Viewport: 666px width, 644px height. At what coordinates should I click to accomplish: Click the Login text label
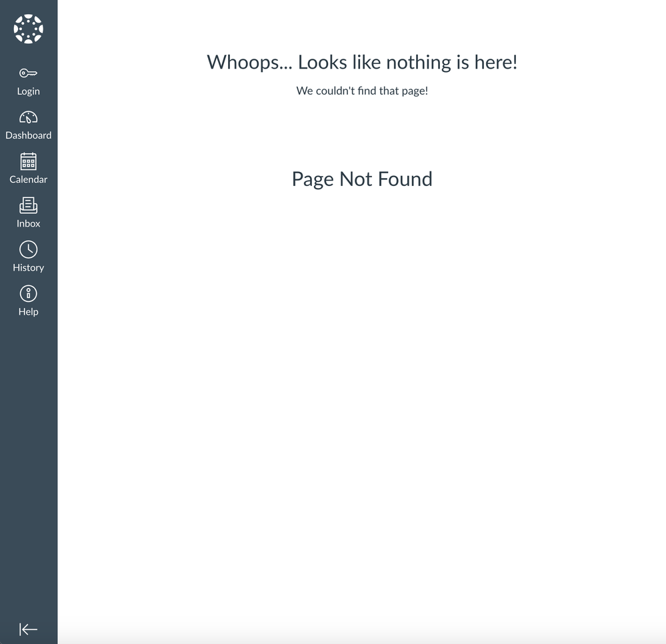coord(28,91)
